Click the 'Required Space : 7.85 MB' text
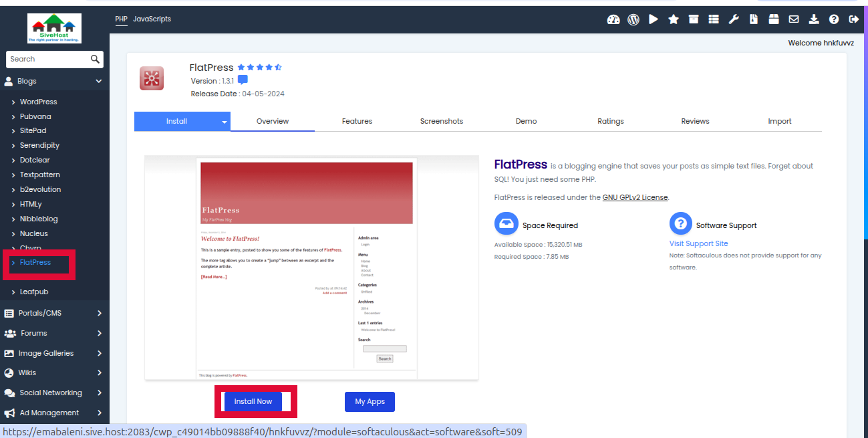 pos(532,257)
